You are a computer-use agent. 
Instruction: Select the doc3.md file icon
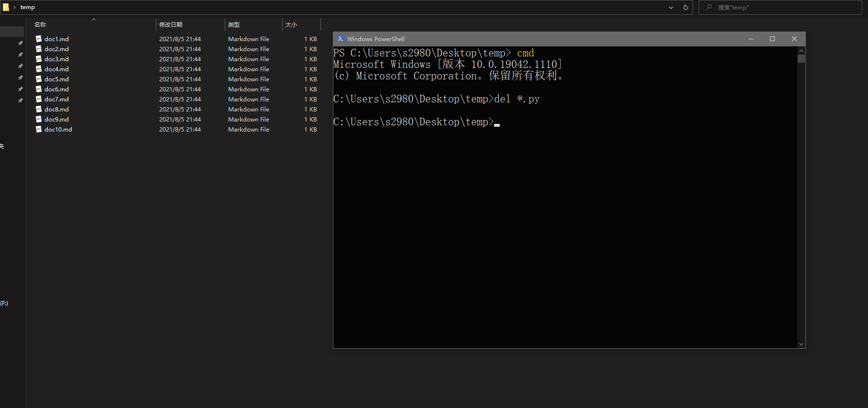click(x=39, y=59)
